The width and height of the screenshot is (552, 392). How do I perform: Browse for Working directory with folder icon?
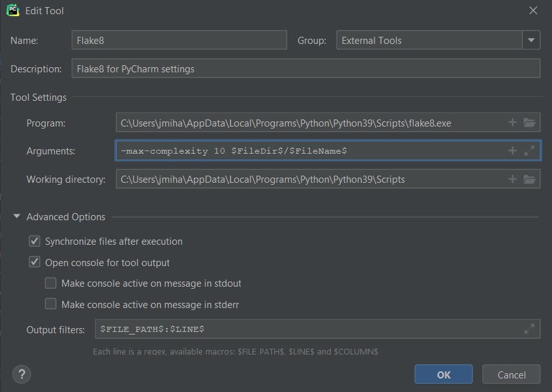tap(529, 180)
